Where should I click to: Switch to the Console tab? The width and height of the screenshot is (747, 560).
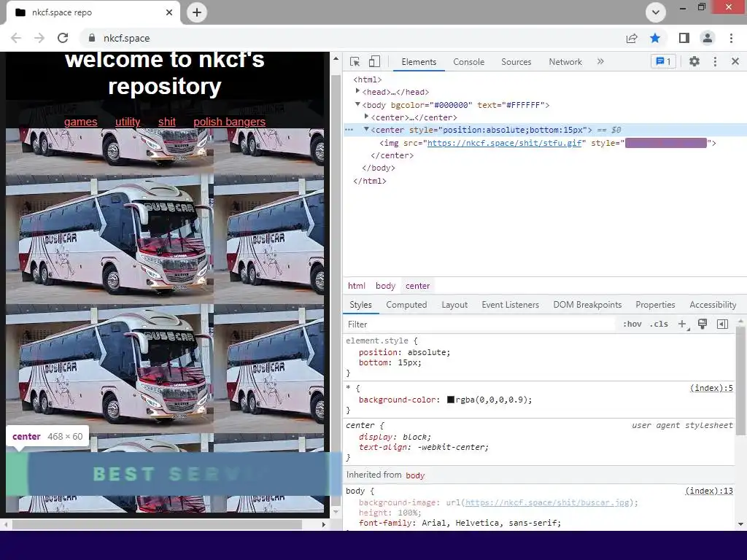[x=469, y=62]
